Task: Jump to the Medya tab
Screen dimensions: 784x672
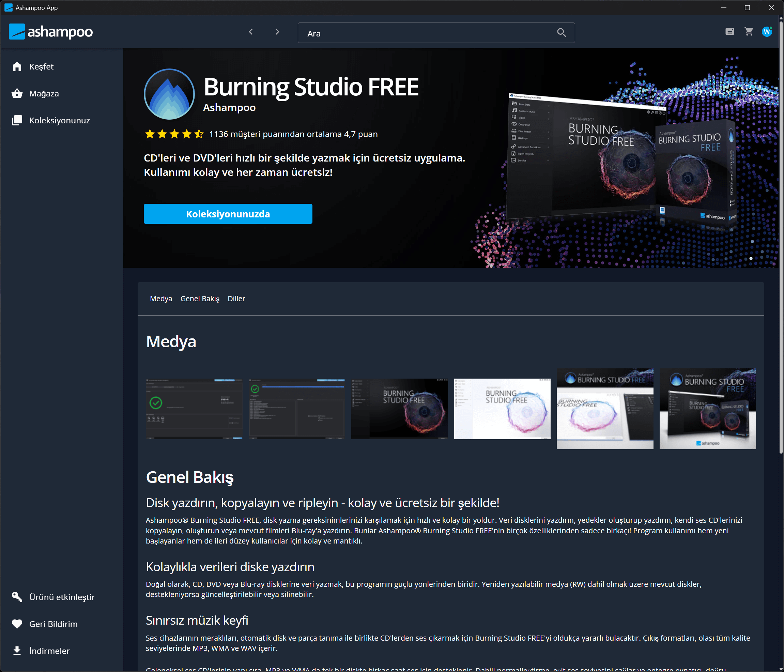Action: (161, 299)
